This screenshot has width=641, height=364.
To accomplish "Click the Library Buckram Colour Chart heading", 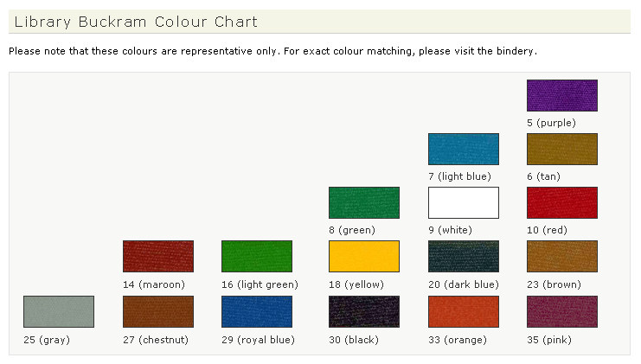I will pyautogui.click(x=137, y=22).
